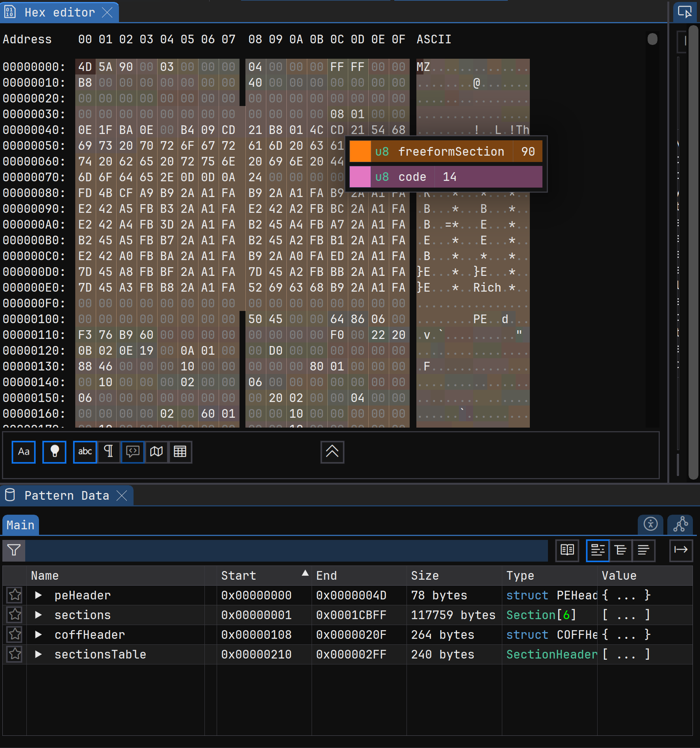
Task: Click the pilcrow advanced decoding icon
Action: tap(109, 452)
